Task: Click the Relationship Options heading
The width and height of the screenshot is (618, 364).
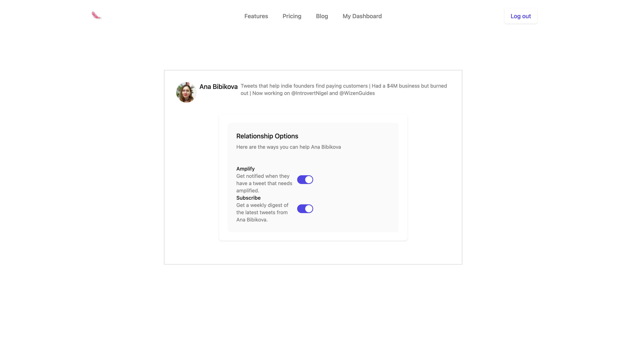Action: (x=267, y=136)
